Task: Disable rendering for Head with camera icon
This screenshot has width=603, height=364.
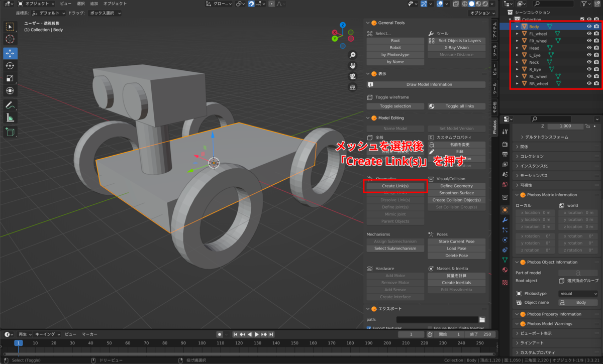Action: click(596, 48)
